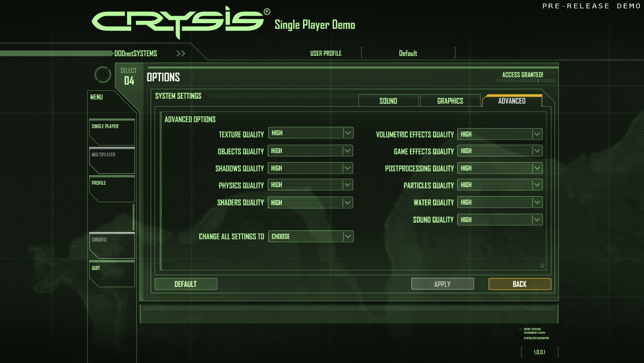The height and width of the screenshot is (363, 644).
Task: Click the "SOUND QUALITY" label
Action: click(x=433, y=219)
